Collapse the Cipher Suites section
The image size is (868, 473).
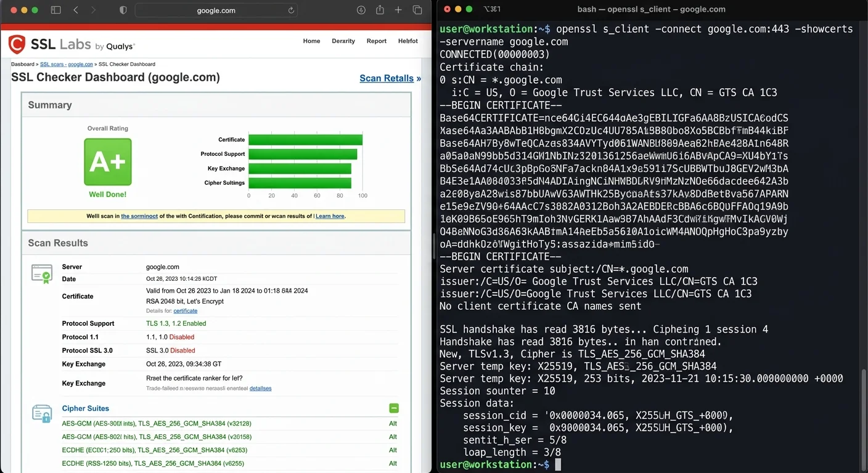394,408
